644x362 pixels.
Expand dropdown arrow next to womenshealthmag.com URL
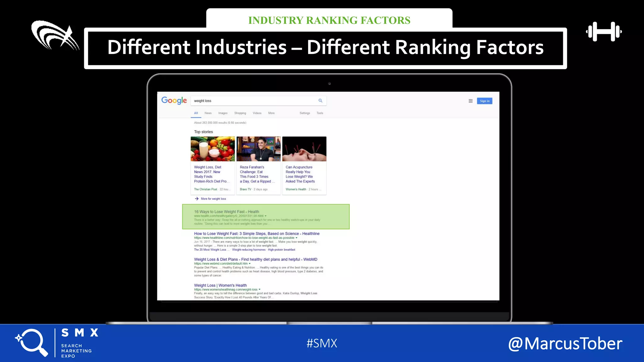coord(259,289)
